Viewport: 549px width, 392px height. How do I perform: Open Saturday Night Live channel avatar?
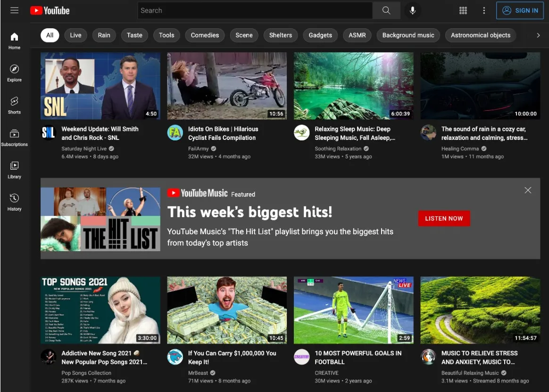click(49, 133)
